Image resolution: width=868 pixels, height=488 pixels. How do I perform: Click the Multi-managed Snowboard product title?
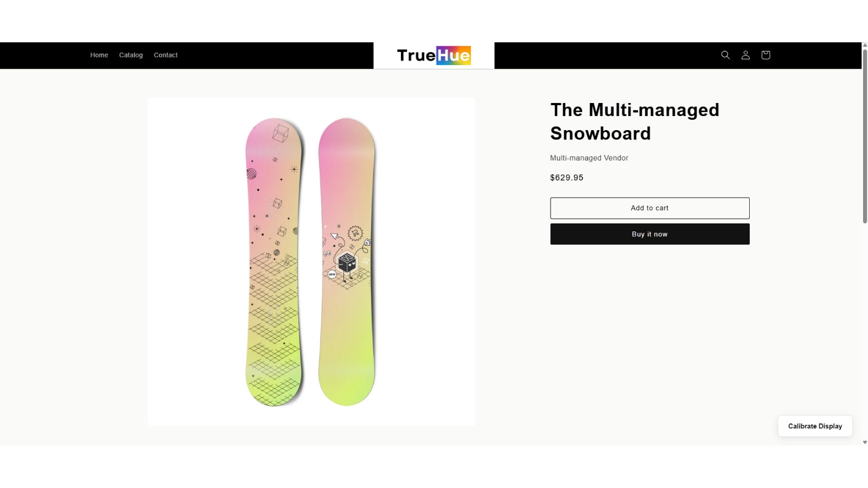click(634, 121)
